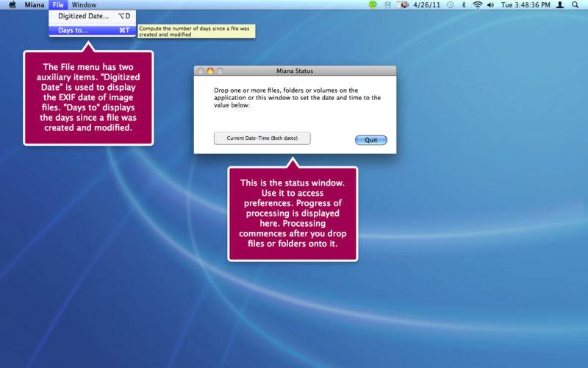
Task: Click the user account menu bar icon
Action: (560, 5)
